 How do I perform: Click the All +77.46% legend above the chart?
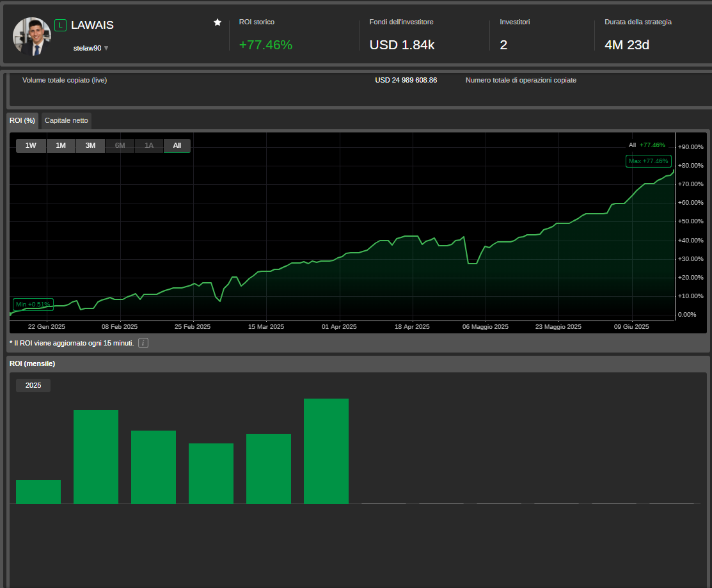pos(645,145)
